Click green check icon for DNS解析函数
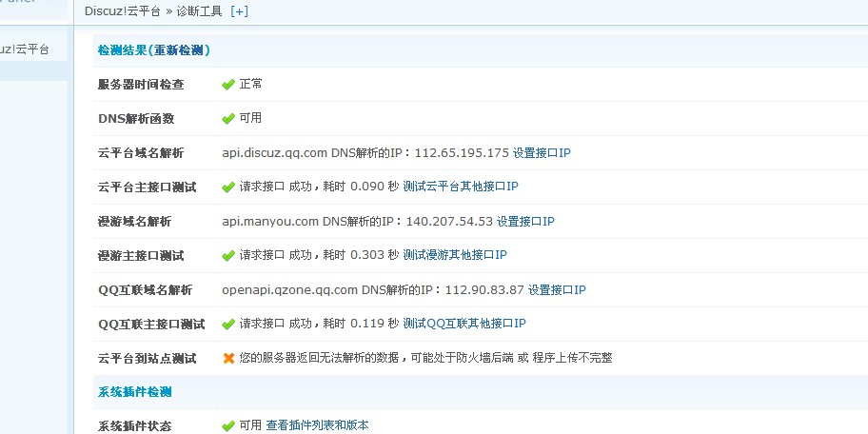 tap(228, 118)
